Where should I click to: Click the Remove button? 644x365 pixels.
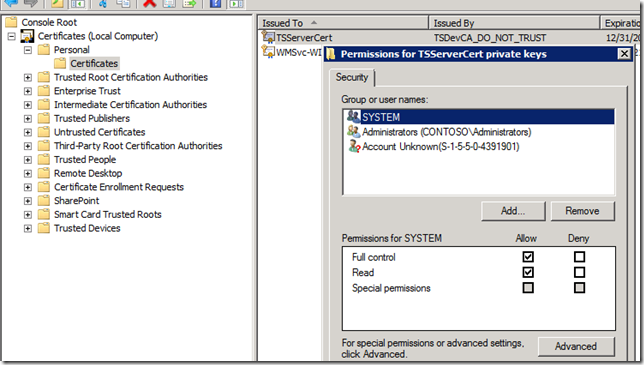(582, 211)
